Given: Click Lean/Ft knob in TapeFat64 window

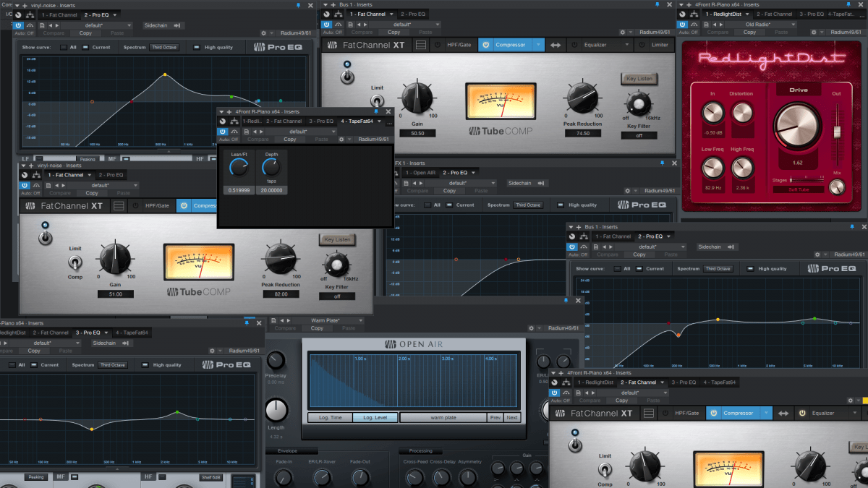Looking at the screenshot, I should coord(238,168).
